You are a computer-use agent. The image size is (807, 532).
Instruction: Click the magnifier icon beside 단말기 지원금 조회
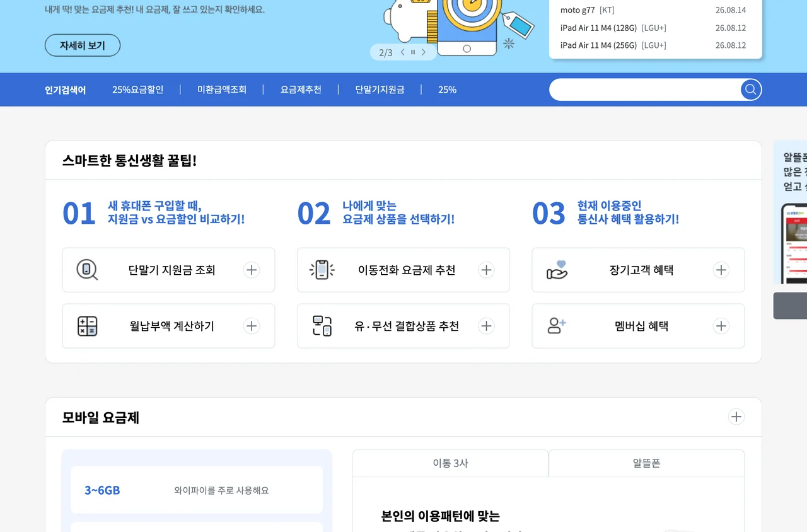[87, 270]
